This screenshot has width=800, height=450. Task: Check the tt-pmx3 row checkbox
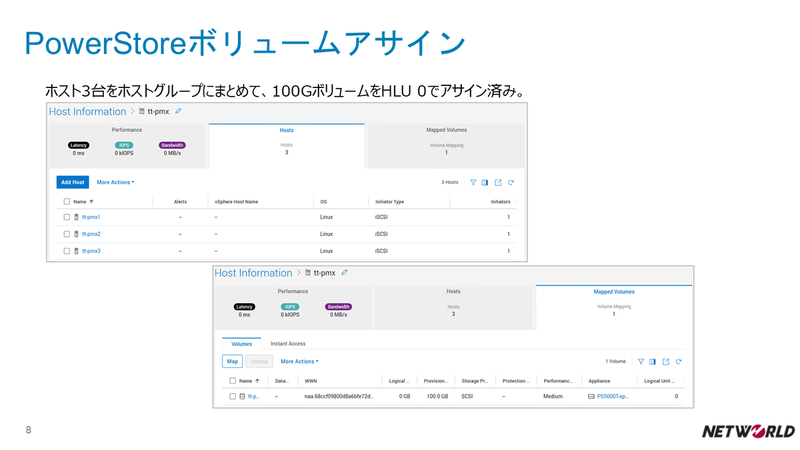click(67, 251)
